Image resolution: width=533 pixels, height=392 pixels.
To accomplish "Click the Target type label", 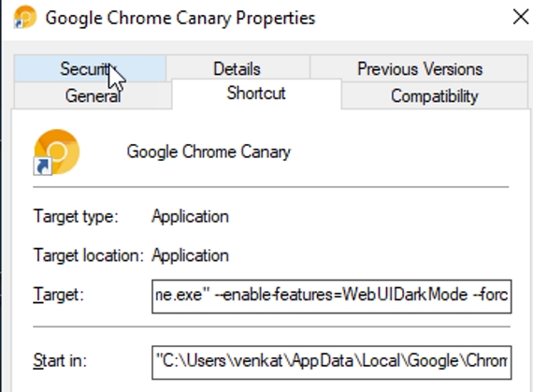I will [76, 216].
